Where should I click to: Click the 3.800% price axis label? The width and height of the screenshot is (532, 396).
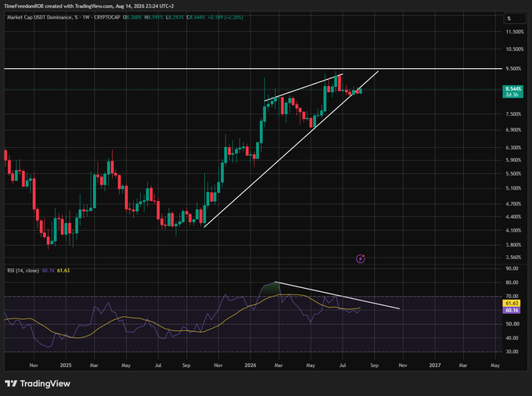(513, 245)
